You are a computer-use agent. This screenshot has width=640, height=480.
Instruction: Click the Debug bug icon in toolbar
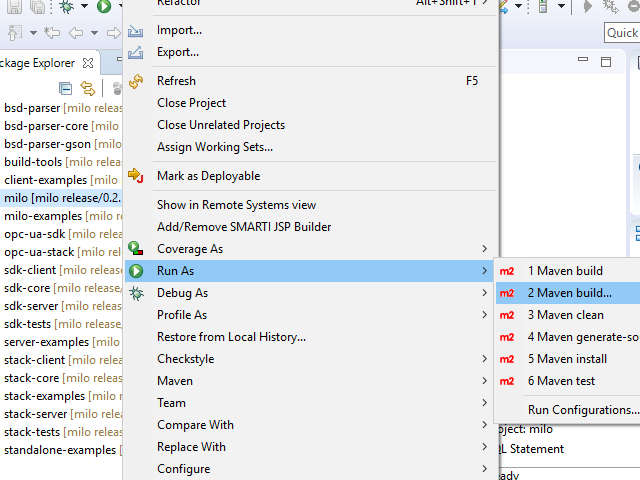[x=67, y=8]
